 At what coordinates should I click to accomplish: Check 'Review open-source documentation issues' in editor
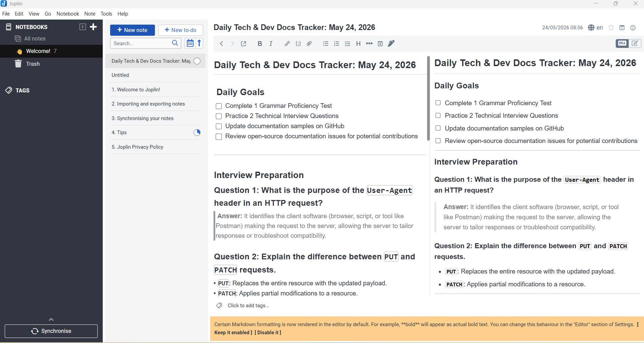coord(219,137)
